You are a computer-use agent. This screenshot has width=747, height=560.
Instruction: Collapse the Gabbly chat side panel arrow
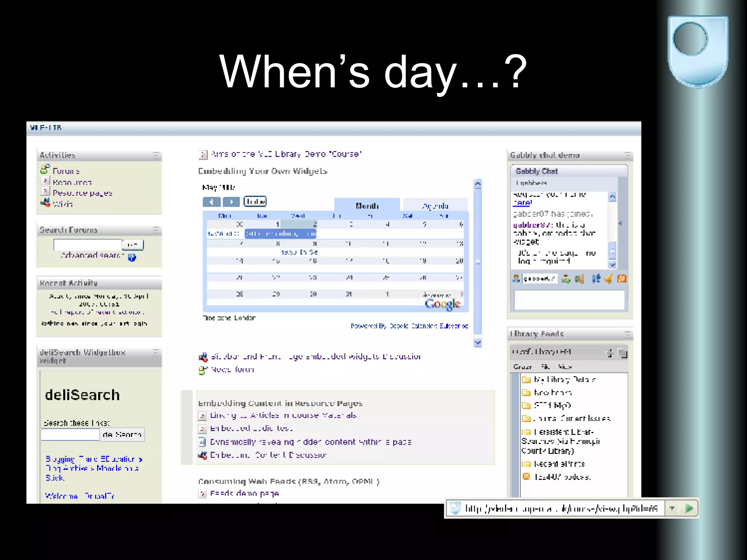coord(620,223)
